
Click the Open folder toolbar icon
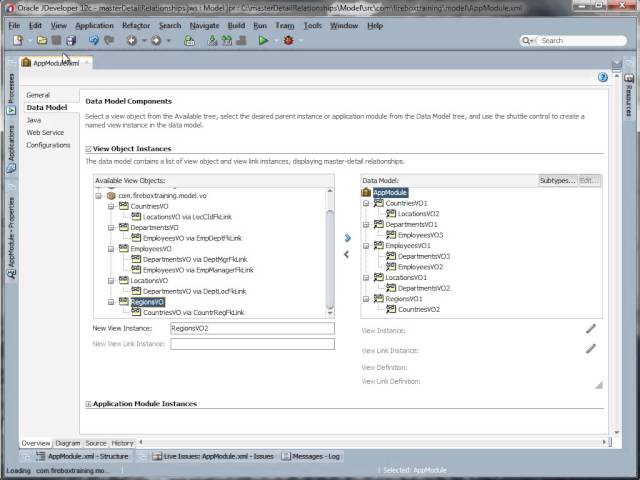pos(42,40)
